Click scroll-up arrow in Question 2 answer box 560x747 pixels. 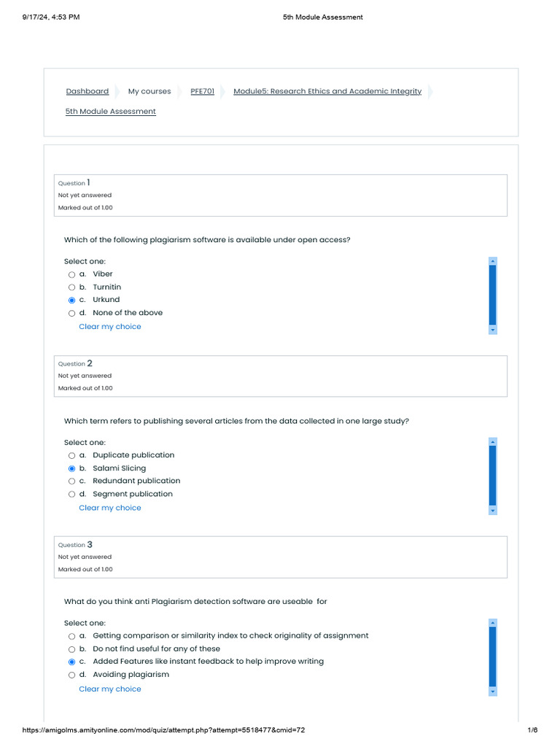coord(493,441)
